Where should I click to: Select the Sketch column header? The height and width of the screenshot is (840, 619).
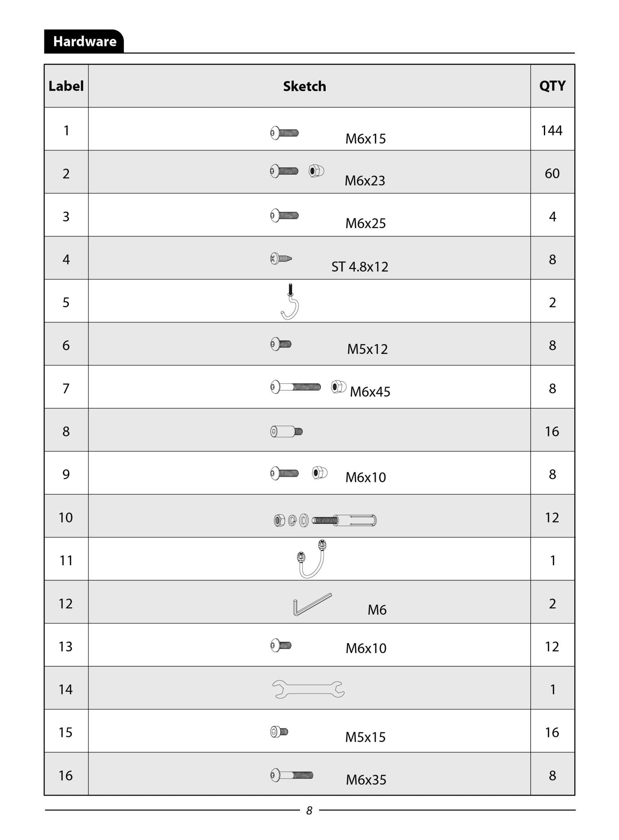pyautogui.click(x=305, y=86)
